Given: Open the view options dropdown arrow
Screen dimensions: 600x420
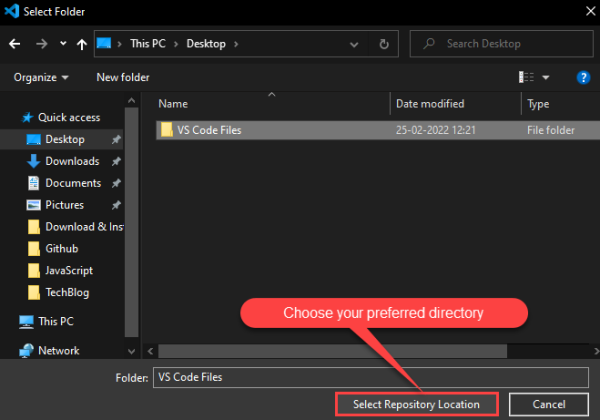Looking at the screenshot, I should point(546,78).
